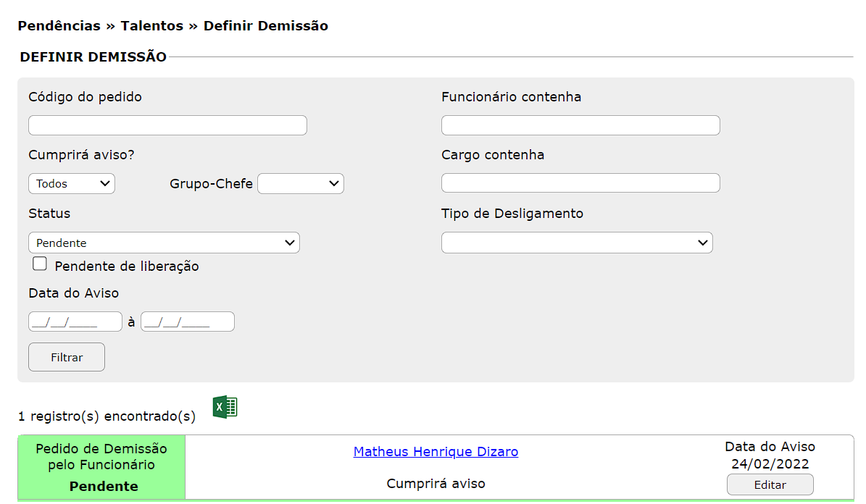Expand the Tipo de Desligamento dropdown
This screenshot has width=866, height=504.
pyautogui.click(x=577, y=243)
